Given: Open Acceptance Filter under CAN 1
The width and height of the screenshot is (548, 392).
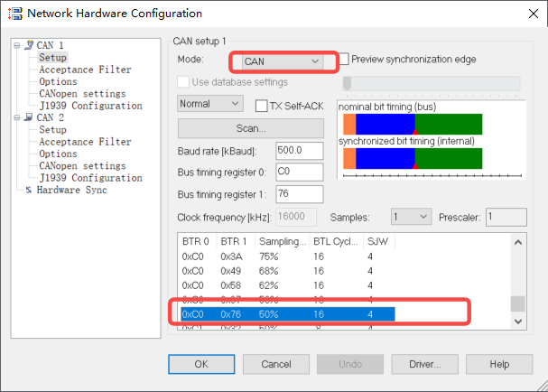Looking at the screenshot, I should (x=85, y=70).
